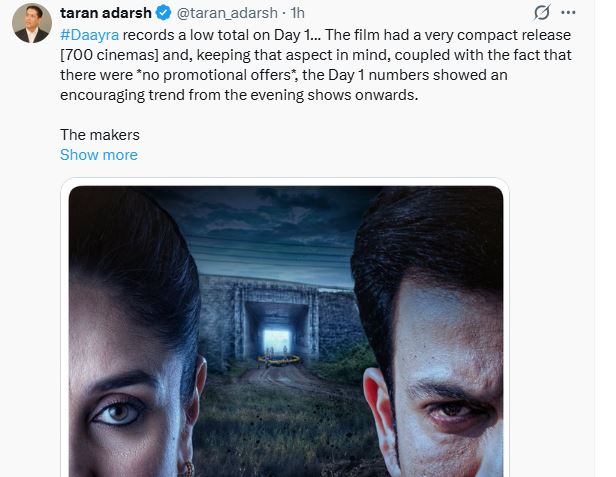Click the man's eye in the poster
The height and width of the screenshot is (477, 616).
[451, 411]
